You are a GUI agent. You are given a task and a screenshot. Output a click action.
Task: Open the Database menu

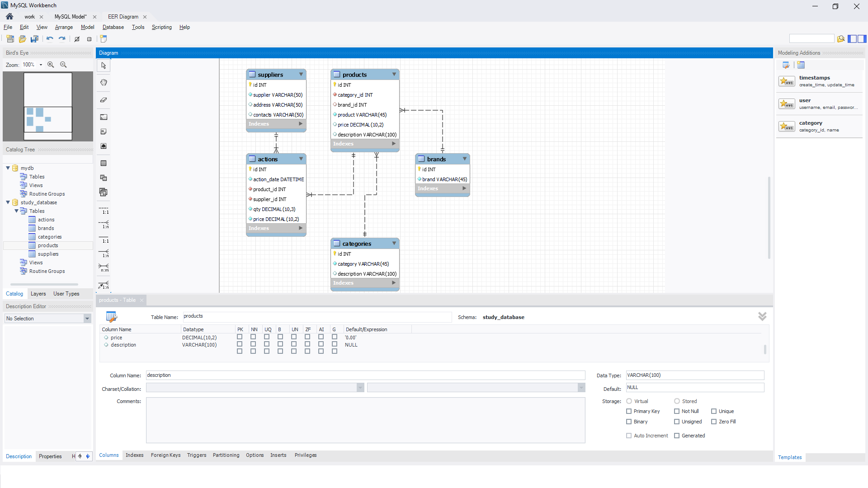click(x=113, y=27)
